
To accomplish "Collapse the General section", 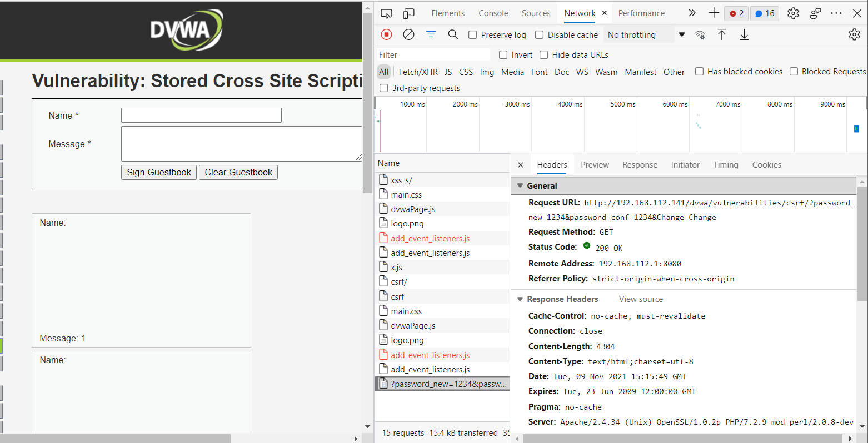I will [520, 186].
